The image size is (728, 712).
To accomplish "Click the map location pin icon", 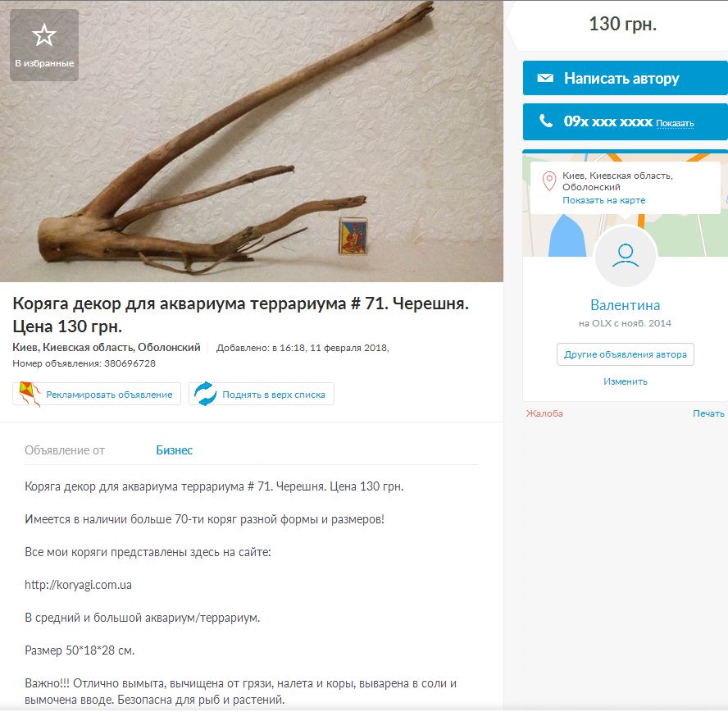I will (549, 181).
